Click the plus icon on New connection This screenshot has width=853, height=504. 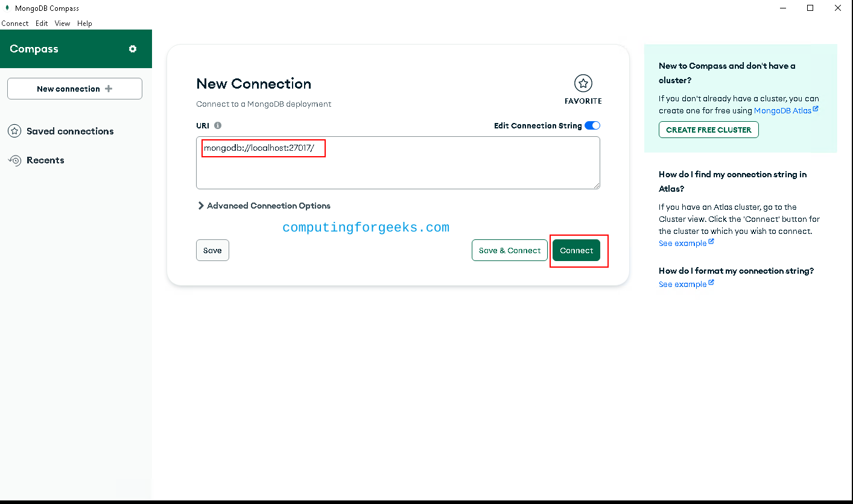109,89
